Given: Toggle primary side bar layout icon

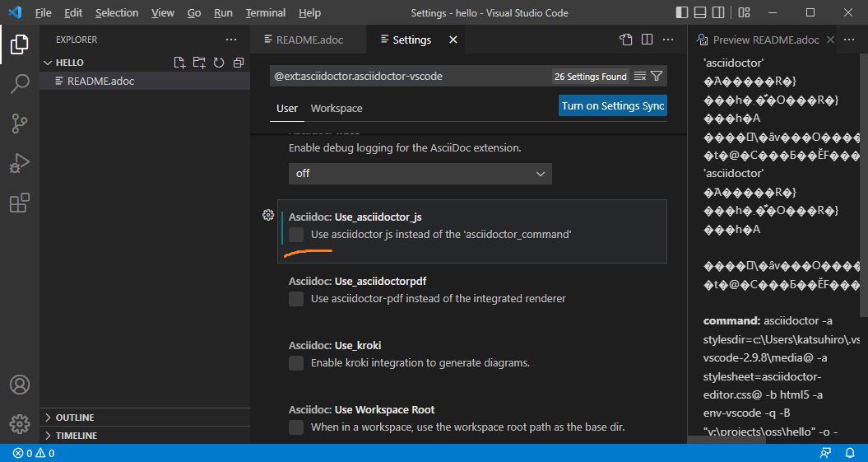Looking at the screenshot, I should click(682, 12).
